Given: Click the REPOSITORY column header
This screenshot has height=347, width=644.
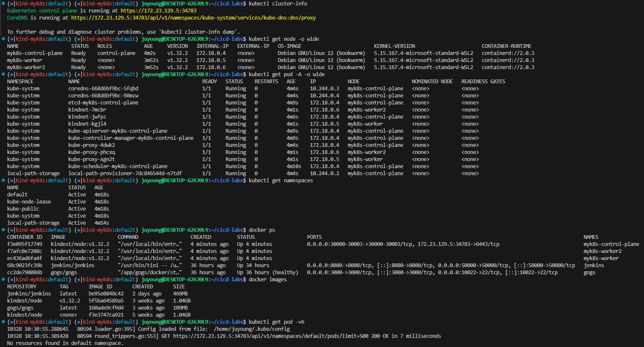Looking at the screenshot, I should [x=22, y=287].
